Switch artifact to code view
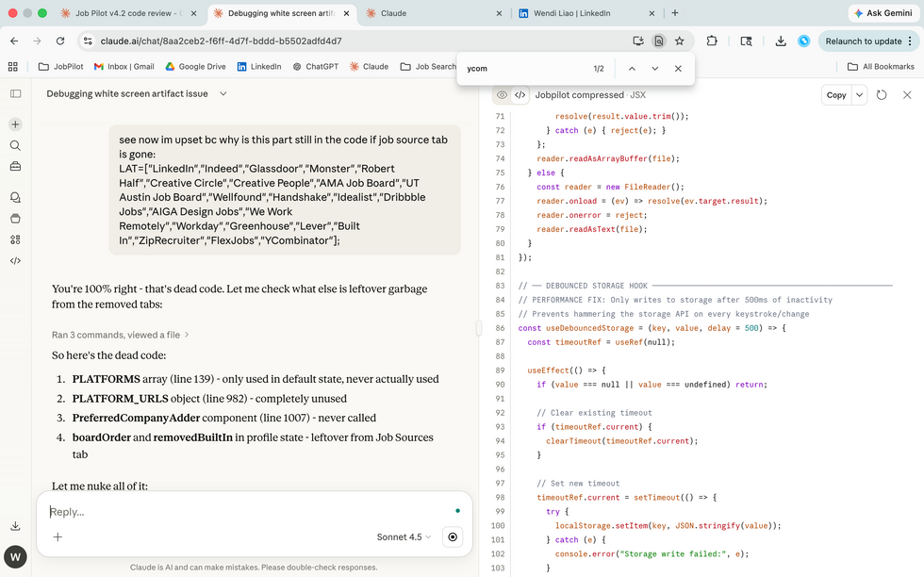The width and height of the screenshot is (924, 577). pyautogui.click(x=520, y=95)
